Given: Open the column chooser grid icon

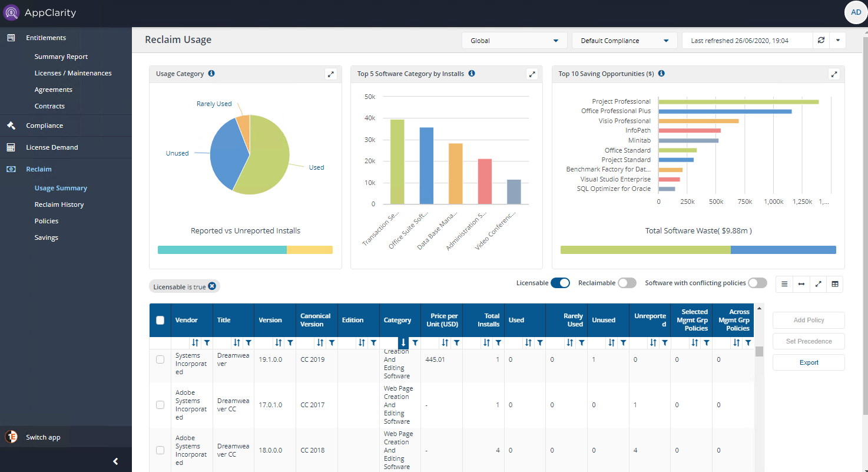Looking at the screenshot, I should (834, 284).
